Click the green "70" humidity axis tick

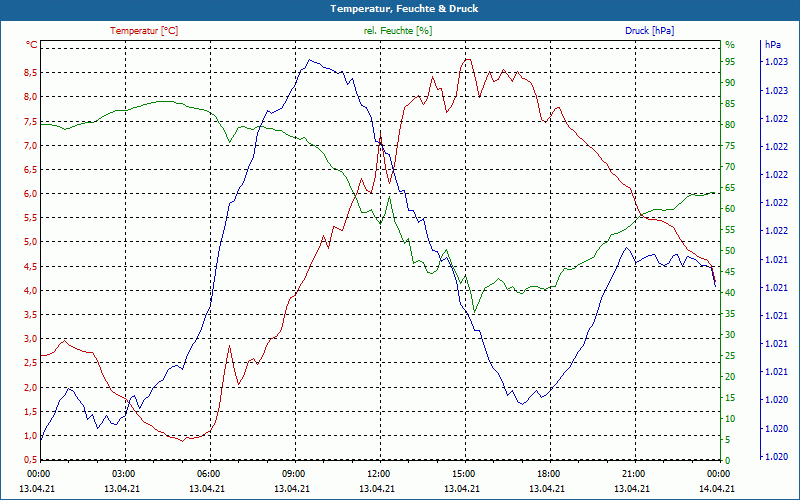730,167
